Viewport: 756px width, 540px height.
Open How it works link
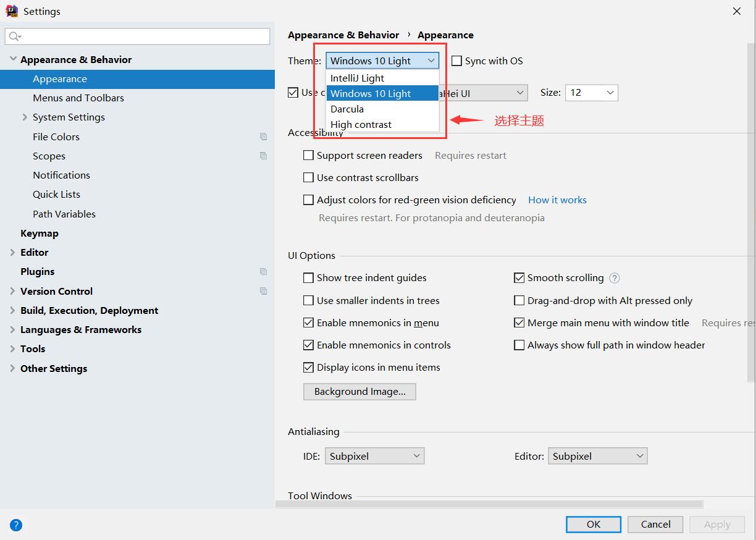tap(557, 200)
